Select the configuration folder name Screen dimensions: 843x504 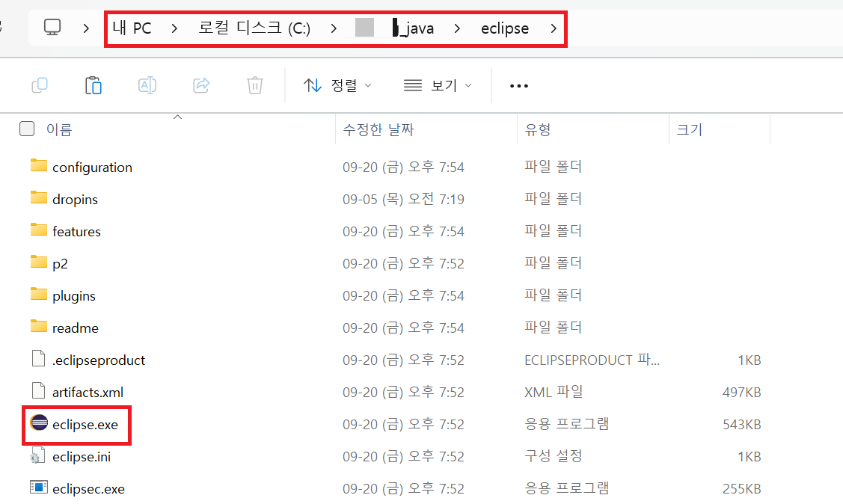[92, 167]
